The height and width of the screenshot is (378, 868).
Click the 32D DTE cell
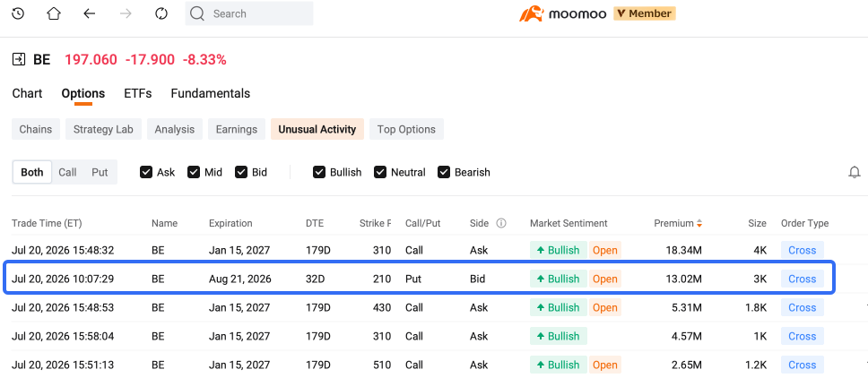[x=316, y=279]
